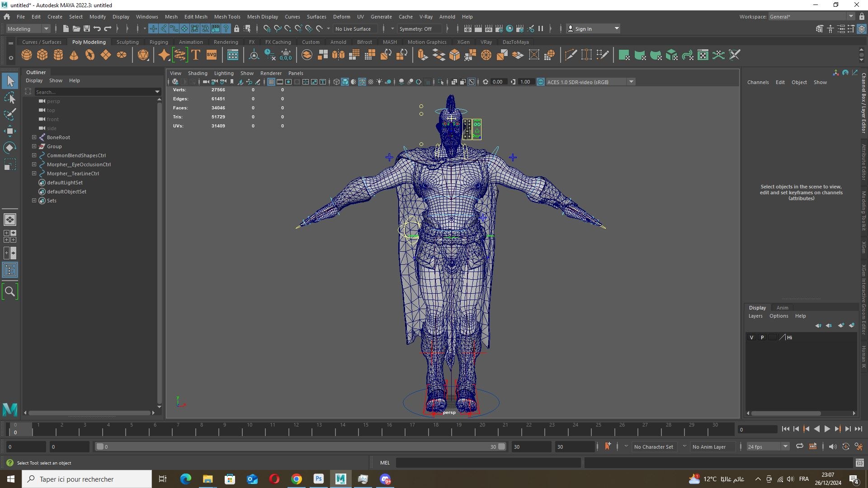Click the Outliner horizontal scrollbar
868x488 pixels.
(x=89, y=413)
